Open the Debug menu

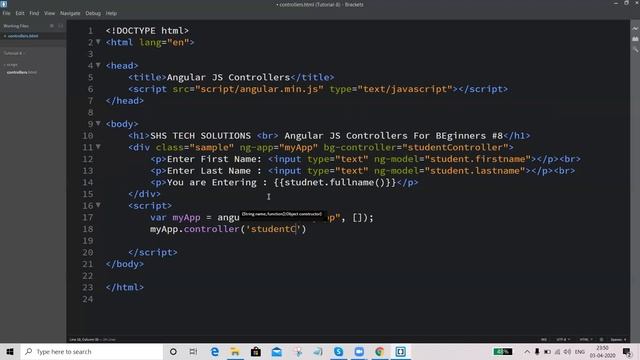point(93,13)
